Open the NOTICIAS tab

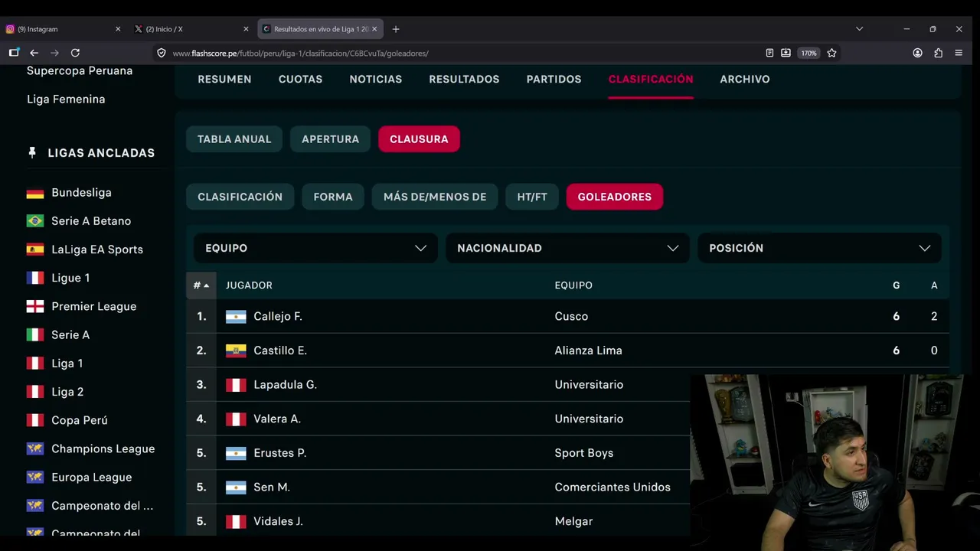click(375, 79)
